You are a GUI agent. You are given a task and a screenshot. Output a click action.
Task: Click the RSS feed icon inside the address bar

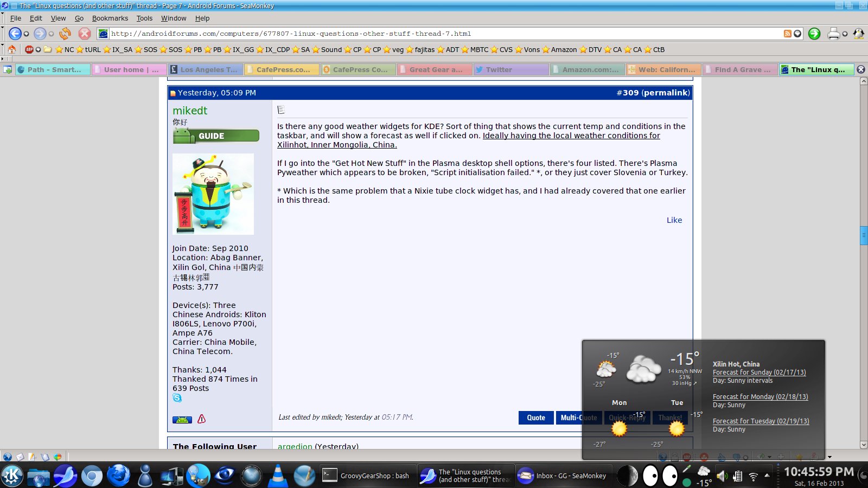coord(787,33)
